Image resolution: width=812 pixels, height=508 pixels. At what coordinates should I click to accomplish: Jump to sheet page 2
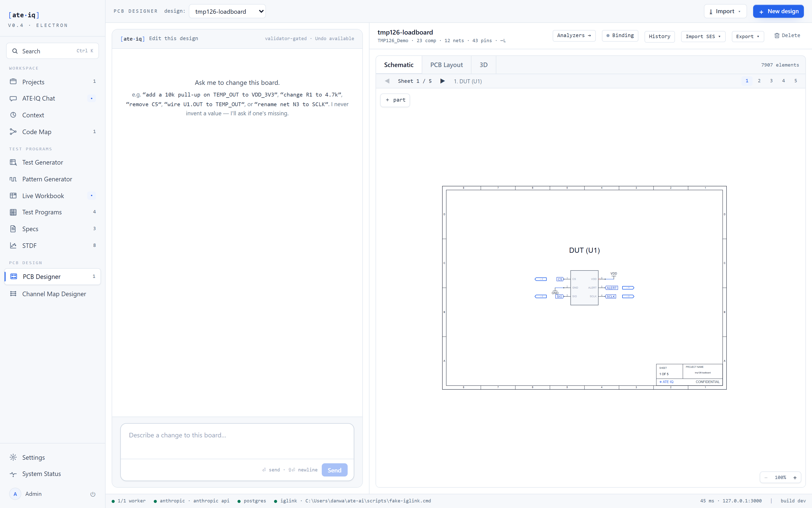(759, 81)
